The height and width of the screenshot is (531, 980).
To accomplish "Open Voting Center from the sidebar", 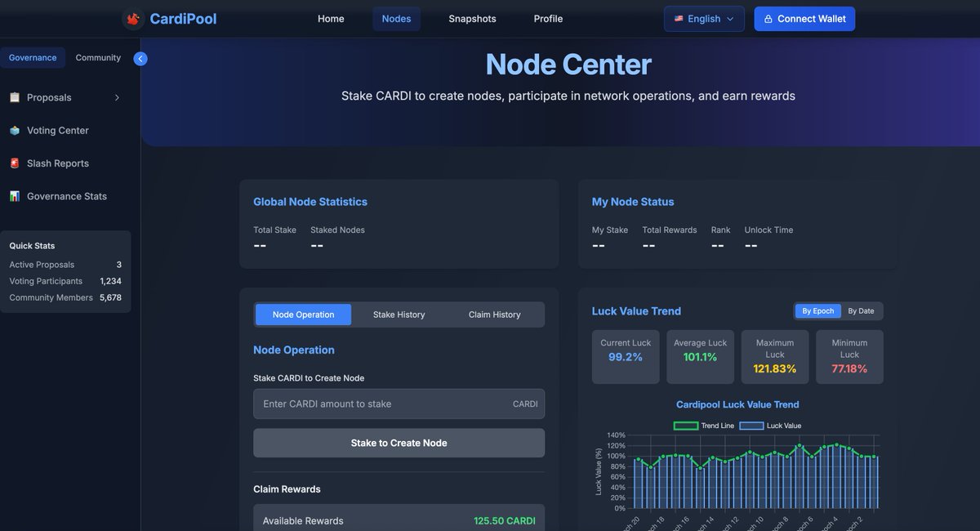I will coord(65,131).
